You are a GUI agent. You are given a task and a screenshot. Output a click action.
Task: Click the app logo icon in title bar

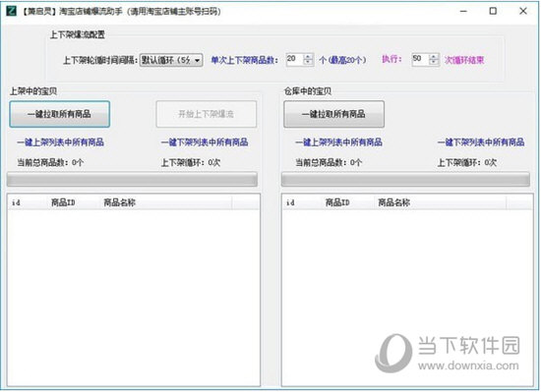[12, 11]
